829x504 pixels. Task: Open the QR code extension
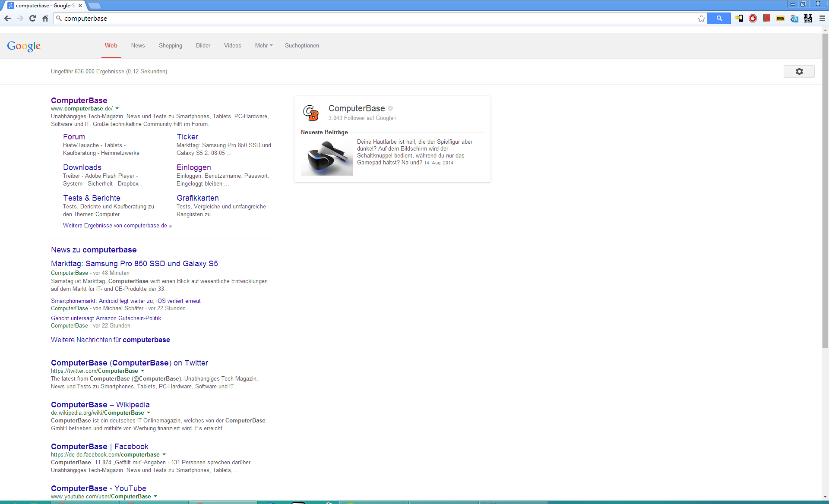[x=808, y=18]
